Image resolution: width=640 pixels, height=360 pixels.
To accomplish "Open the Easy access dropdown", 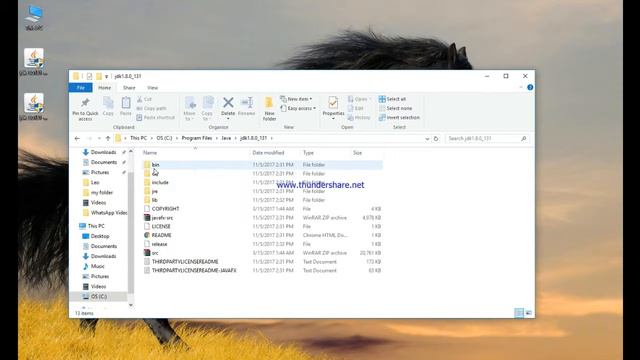I will click(298, 108).
